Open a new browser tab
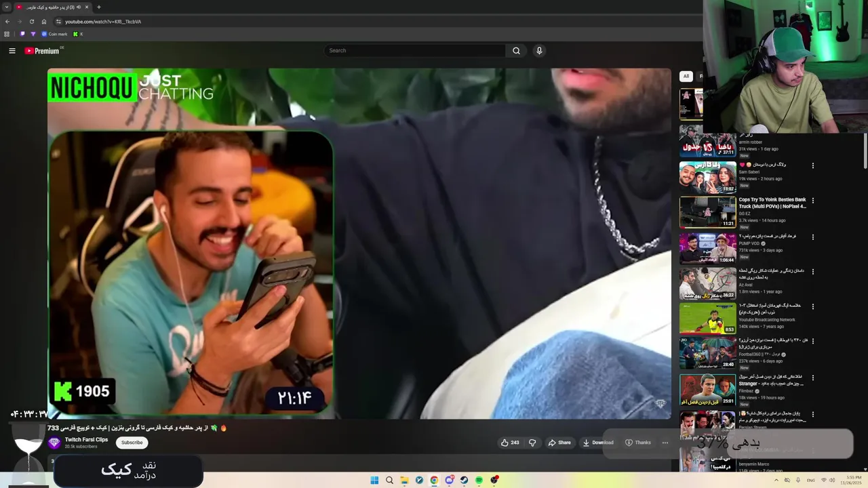Image resolution: width=868 pixels, height=488 pixels. click(99, 7)
